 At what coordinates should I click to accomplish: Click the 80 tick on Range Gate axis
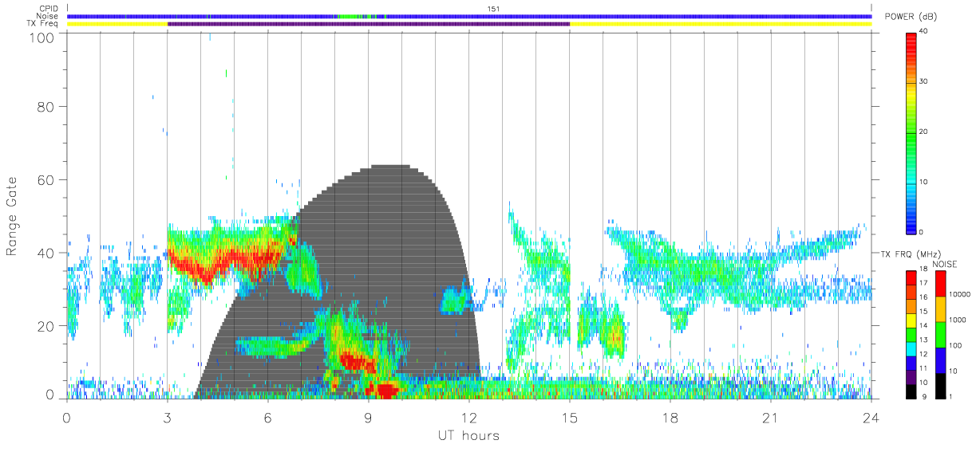(45, 106)
